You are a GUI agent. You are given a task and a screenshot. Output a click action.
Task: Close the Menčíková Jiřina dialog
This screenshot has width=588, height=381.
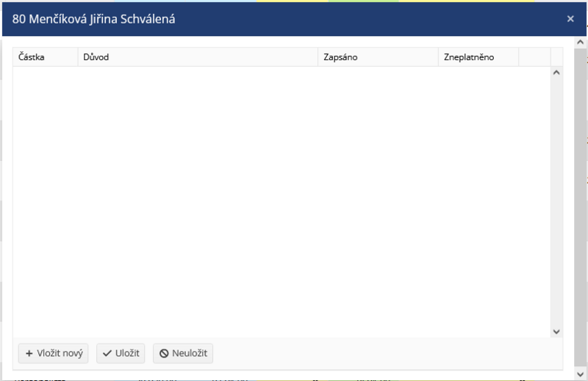point(570,19)
